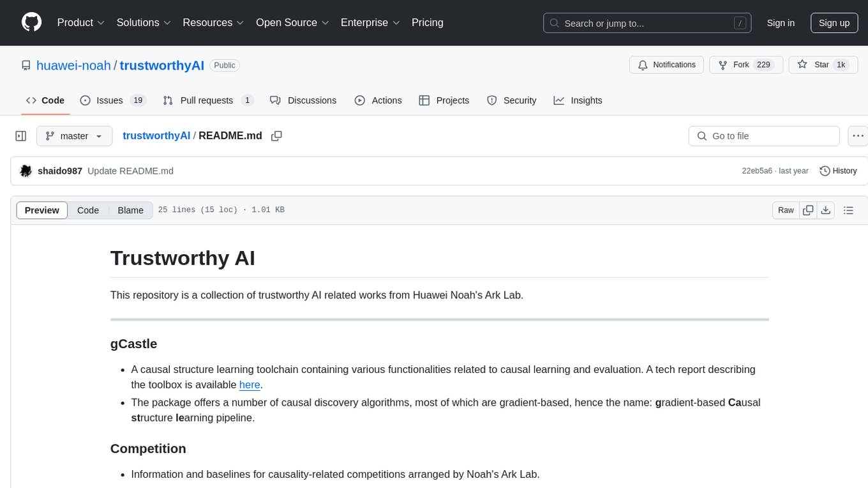
Task: Open the Pricing page
Action: tap(428, 22)
